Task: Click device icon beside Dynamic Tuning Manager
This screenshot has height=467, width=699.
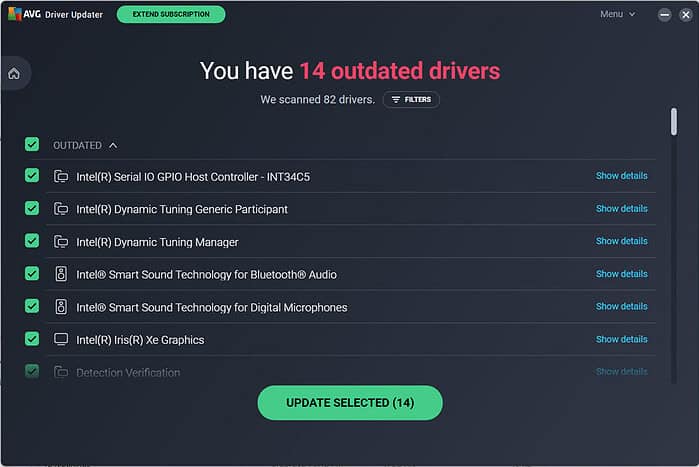Action: pos(61,242)
